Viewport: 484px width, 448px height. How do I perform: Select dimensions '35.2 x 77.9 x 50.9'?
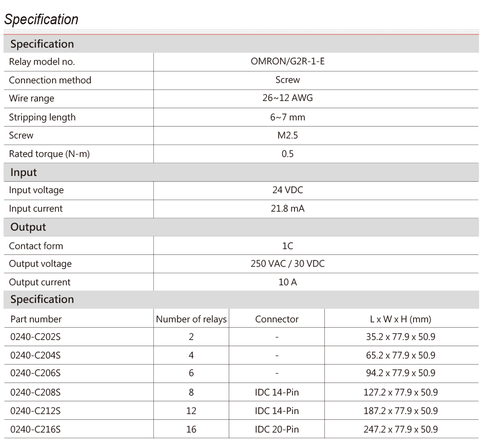pyautogui.click(x=400, y=337)
